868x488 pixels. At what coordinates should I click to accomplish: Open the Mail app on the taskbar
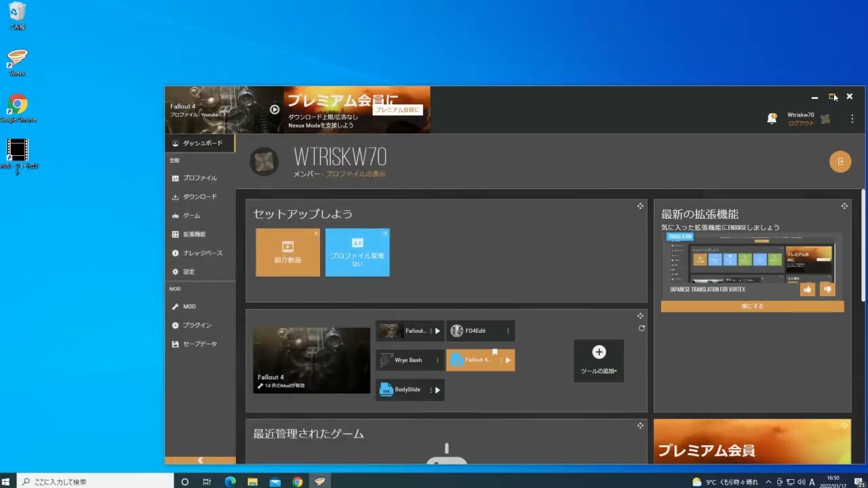tap(275, 482)
